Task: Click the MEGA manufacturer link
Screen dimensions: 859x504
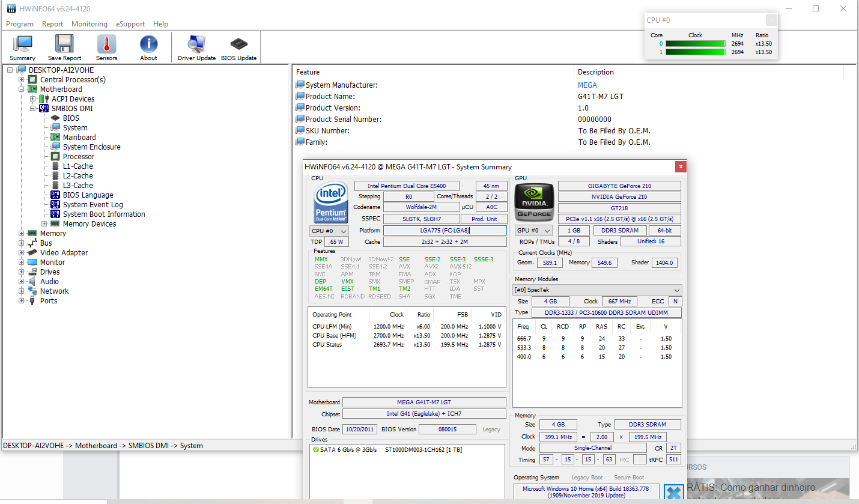Action: [x=587, y=85]
